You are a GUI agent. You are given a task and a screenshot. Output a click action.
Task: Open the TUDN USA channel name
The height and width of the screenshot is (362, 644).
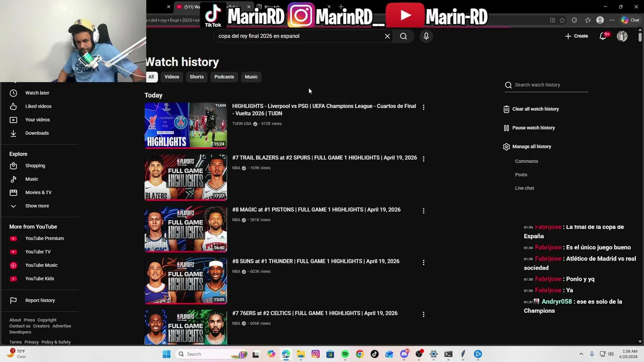tap(242, 124)
